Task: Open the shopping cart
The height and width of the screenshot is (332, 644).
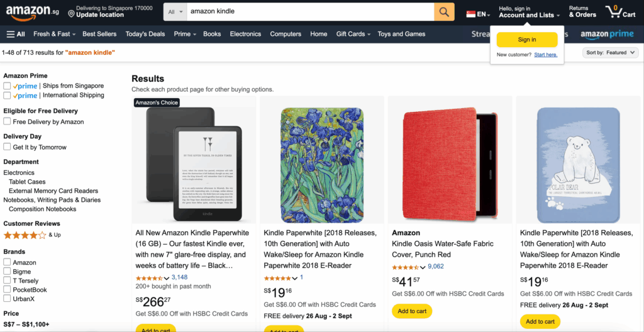Action: [x=620, y=12]
